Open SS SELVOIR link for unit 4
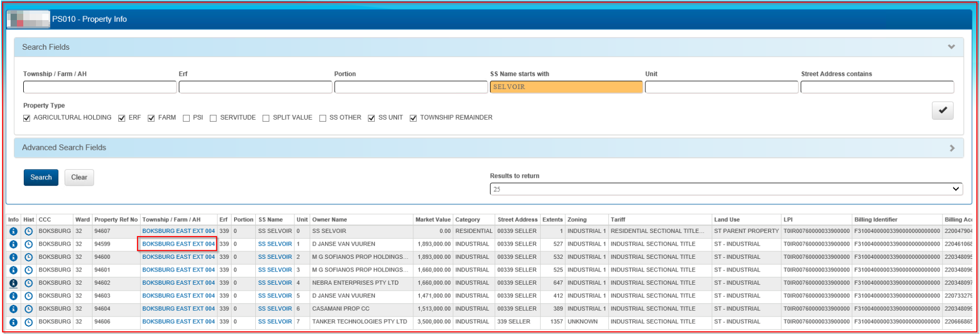The image size is (980, 334). (275, 283)
